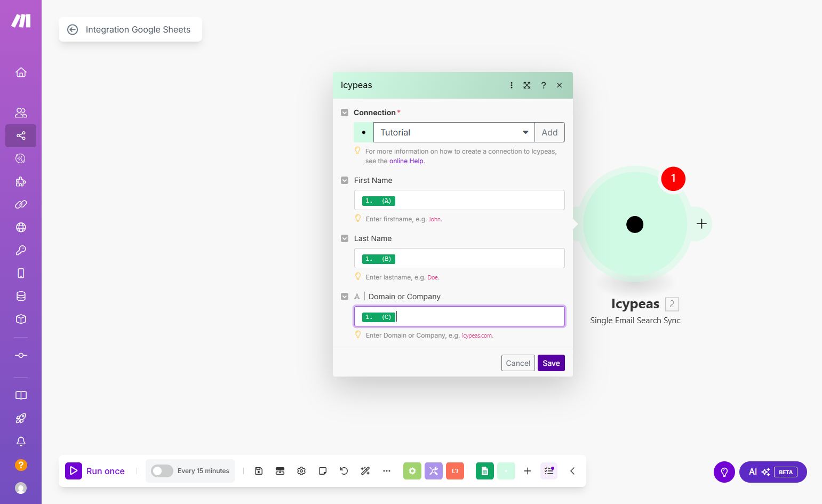Open the Make logo home
822x504 pixels.
click(21, 21)
